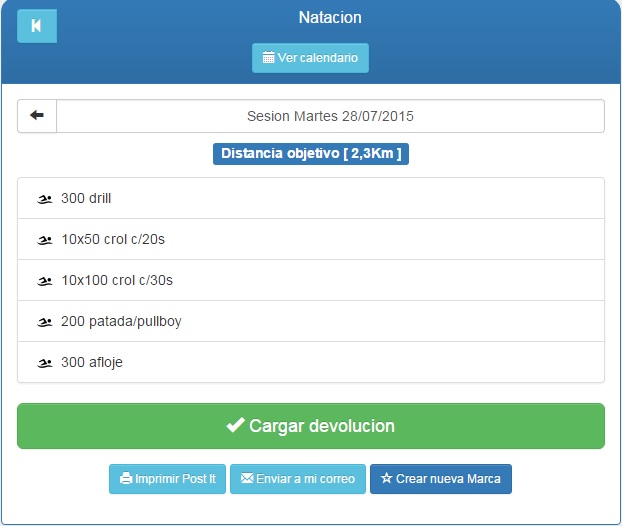
Task: Click the skip-to-first icon button in the header
Action: coord(37,26)
